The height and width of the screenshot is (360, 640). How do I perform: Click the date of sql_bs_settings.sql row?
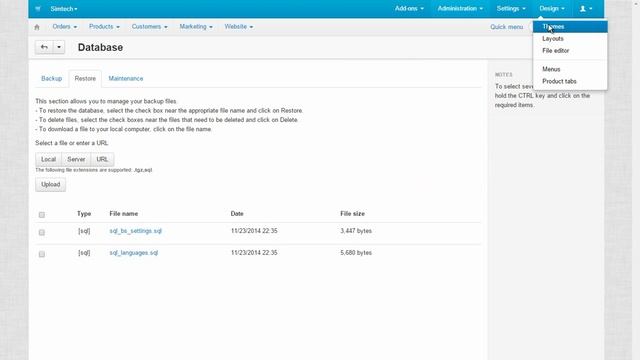click(254, 231)
